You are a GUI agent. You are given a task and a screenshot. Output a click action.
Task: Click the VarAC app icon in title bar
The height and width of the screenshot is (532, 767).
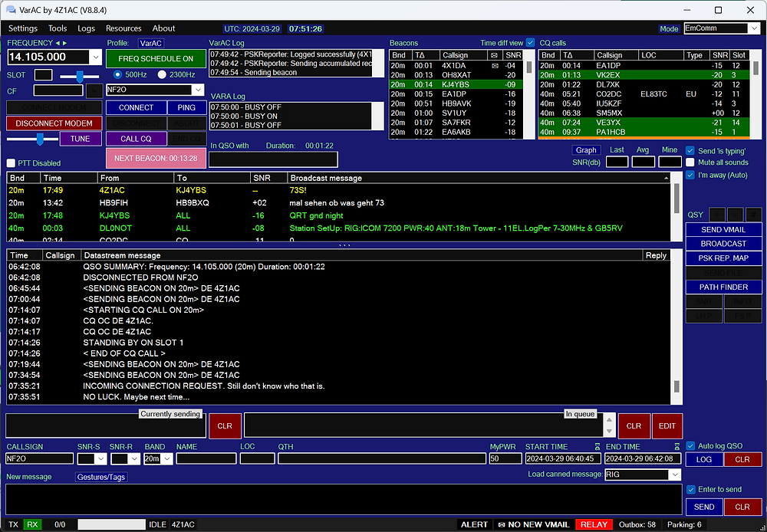coord(10,10)
